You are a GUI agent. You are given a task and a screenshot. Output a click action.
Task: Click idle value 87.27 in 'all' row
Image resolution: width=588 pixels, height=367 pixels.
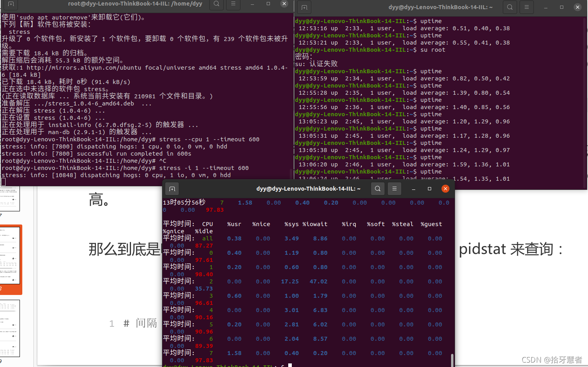point(204,246)
